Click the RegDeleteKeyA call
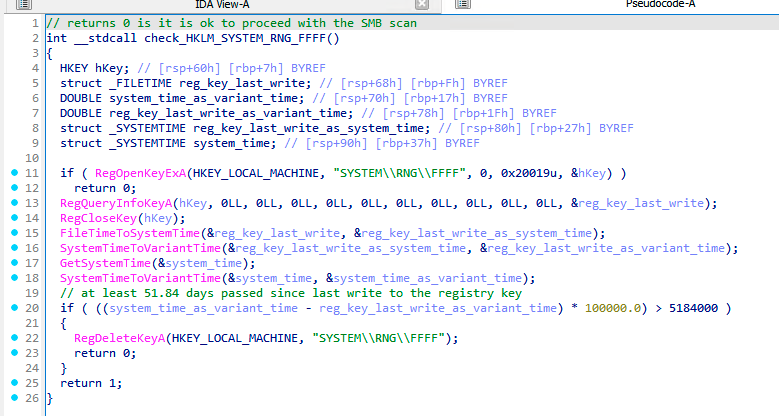This screenshot has height=416, width=779. (119, 338)
